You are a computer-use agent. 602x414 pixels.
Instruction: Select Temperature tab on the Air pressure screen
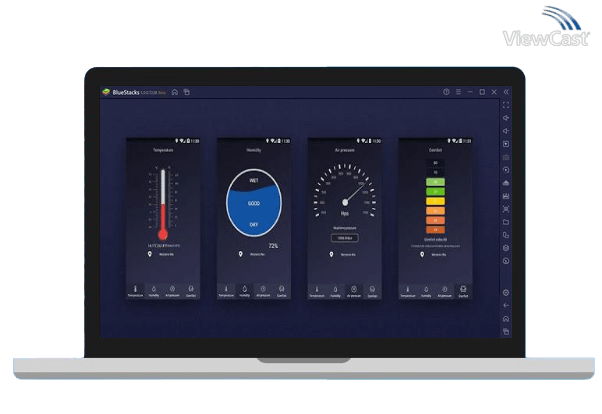click(x=317, y=291)
